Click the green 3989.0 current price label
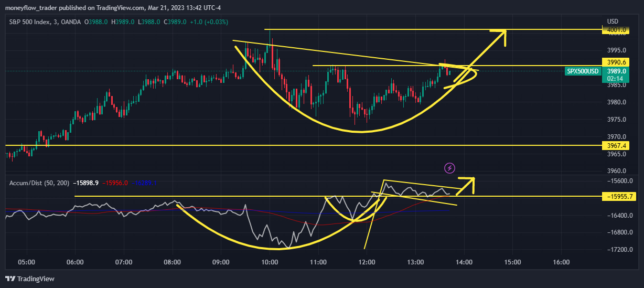Image resolution: width=644 pixels, height=288 pixels. click(616, 71)
